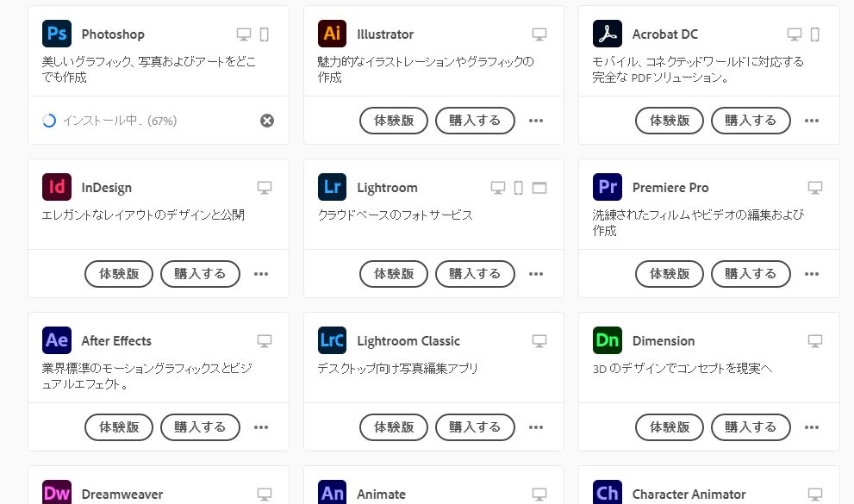This screenshot has height=504, width=854.
Task: Click the Dimension desktop platform icon
Action: pos(814,340)
